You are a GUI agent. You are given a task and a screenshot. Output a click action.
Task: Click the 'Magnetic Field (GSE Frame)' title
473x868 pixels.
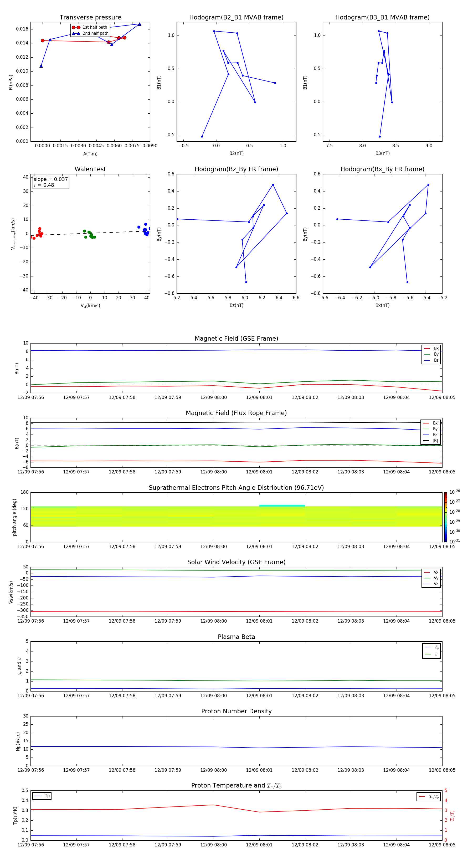[236, 339]
